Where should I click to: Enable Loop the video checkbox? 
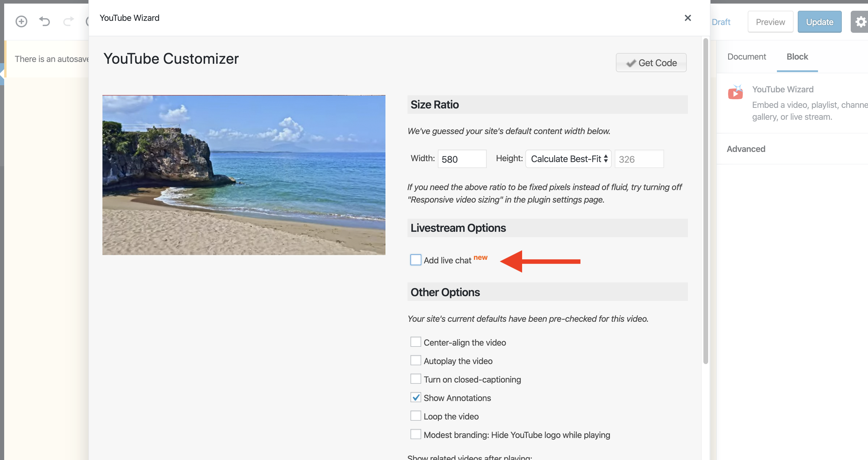(x=415, y=416)
